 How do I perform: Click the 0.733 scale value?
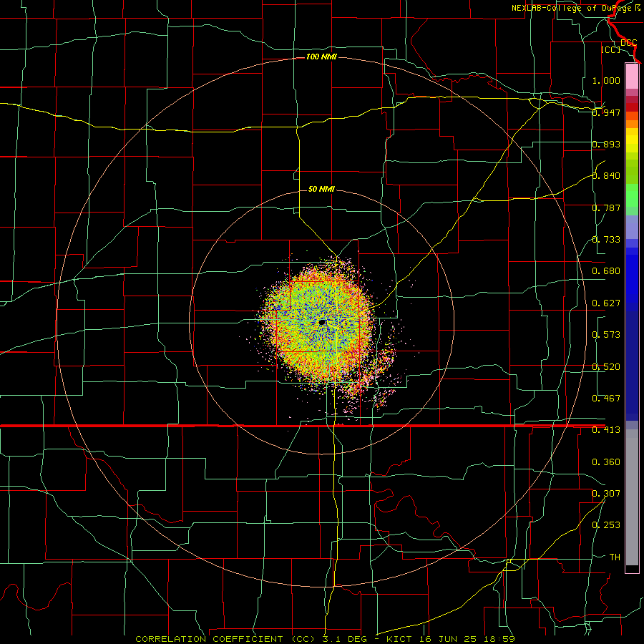point(606,240)
